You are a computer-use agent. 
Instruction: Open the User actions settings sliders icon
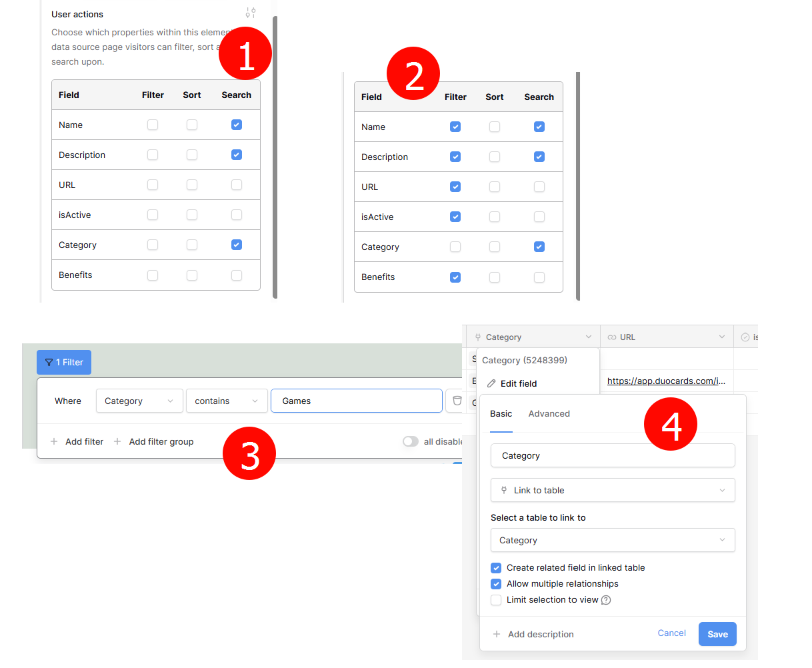[x=250, y=13]
